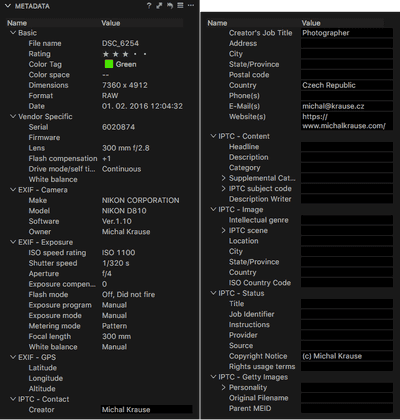Open the metadata presets list icon

pyautogui.click(x=180, y=6)
